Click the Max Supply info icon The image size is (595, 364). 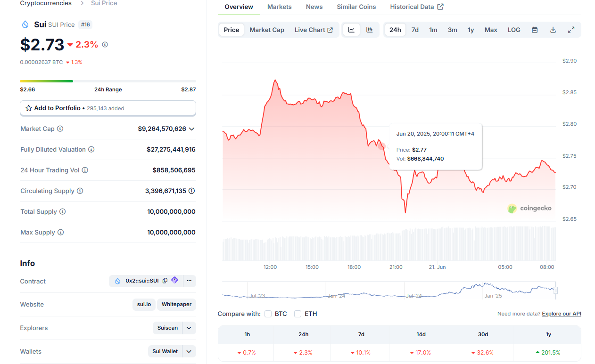click(x=60, y=232)
